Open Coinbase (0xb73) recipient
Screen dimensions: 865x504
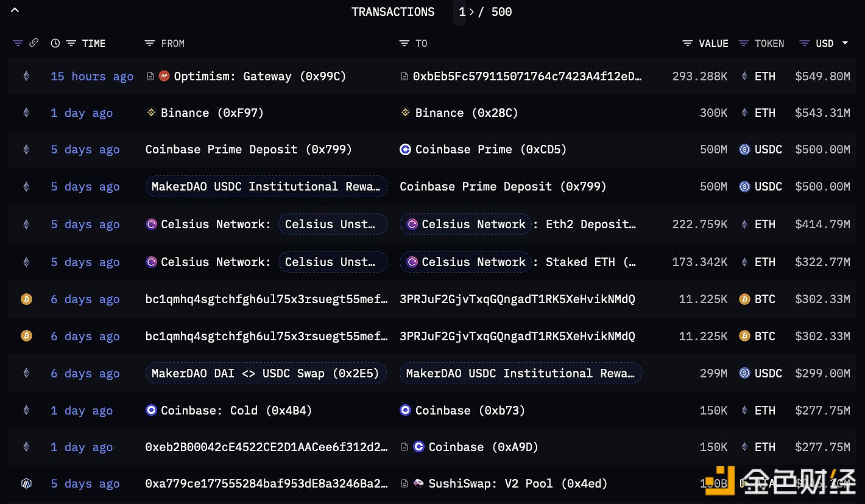(470, 410)
